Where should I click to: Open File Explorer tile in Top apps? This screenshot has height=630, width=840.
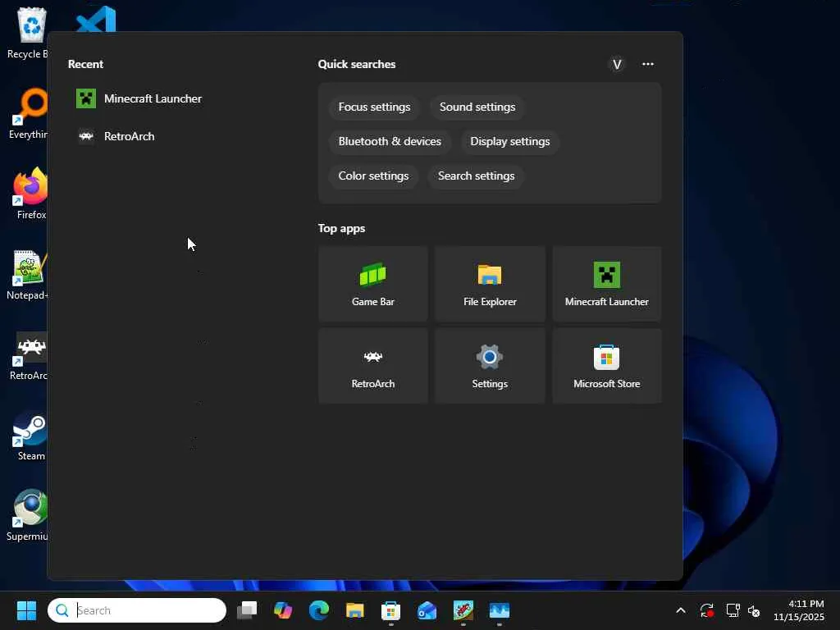click(x=490, y=284)
